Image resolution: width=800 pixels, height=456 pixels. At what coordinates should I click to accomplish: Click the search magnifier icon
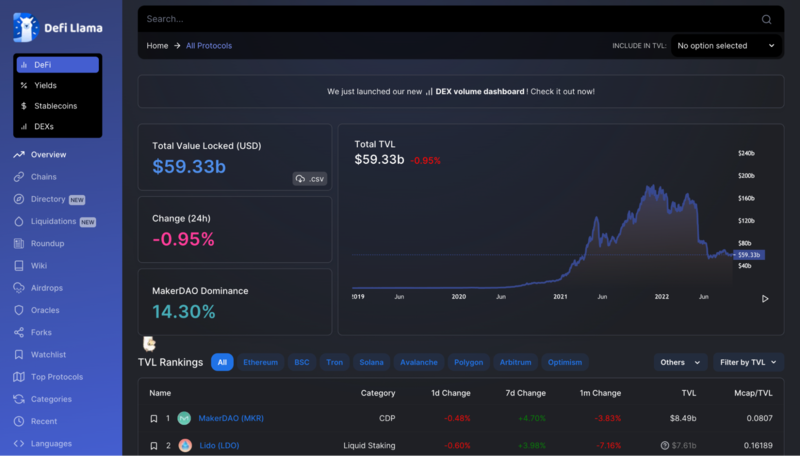coord(766,19)
